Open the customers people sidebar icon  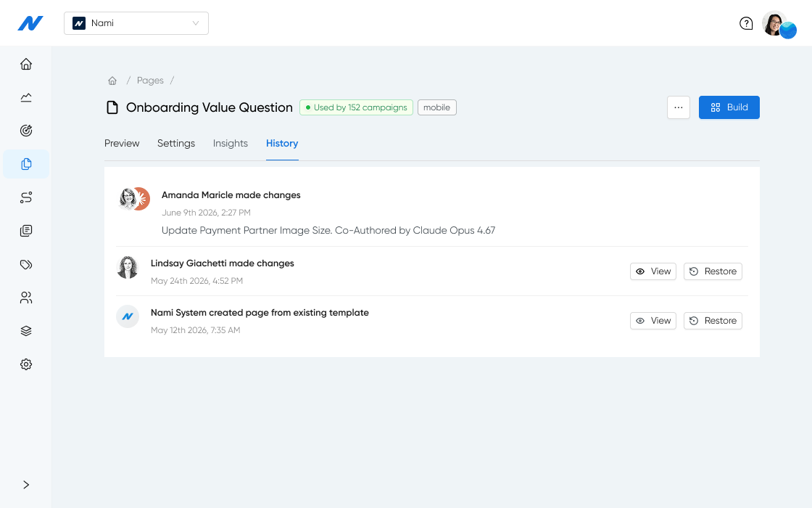pyautogui.click(x=26, y=298)
